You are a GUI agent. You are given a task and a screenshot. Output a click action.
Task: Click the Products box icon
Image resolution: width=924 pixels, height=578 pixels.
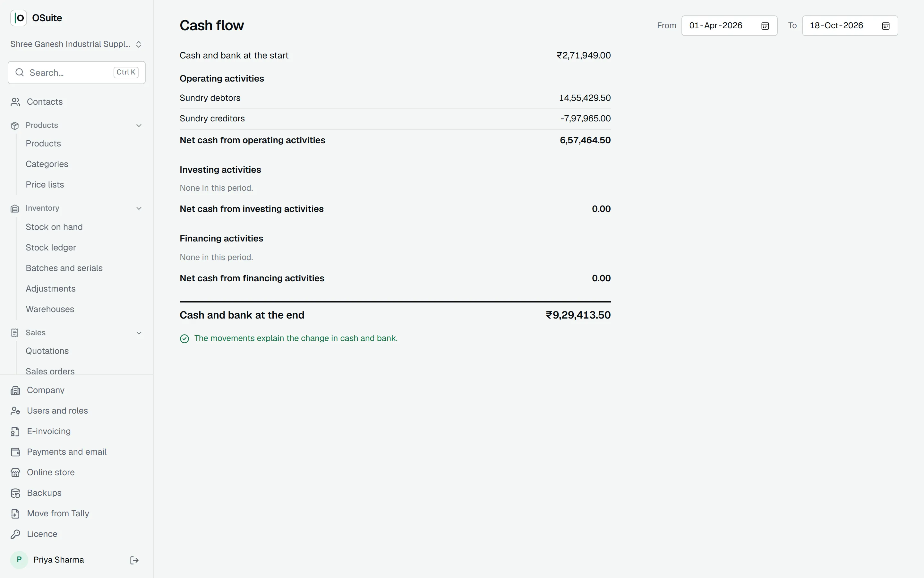[x=15, y=126]
